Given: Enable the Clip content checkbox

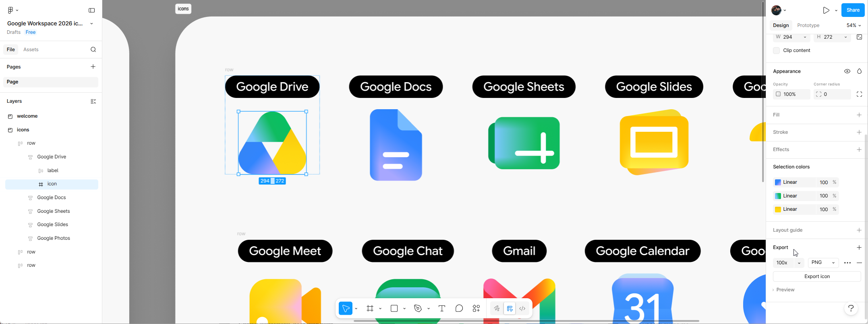Looking at the screenshot, I should tap(776, 51).
